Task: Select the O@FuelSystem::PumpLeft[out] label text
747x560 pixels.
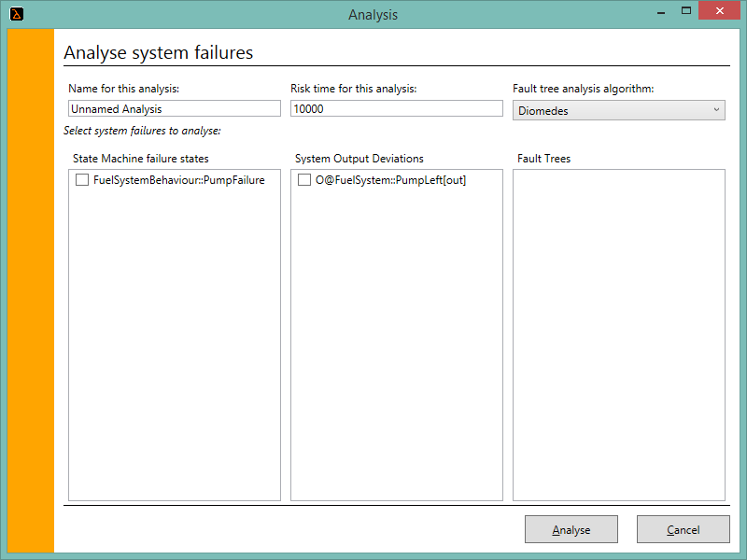Action: [390, 180]
